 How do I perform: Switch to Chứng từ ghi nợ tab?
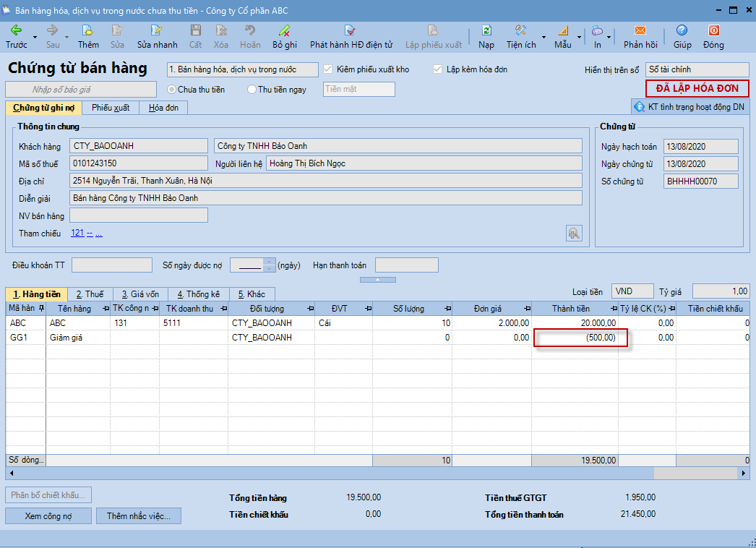click(x=43, y=108)
